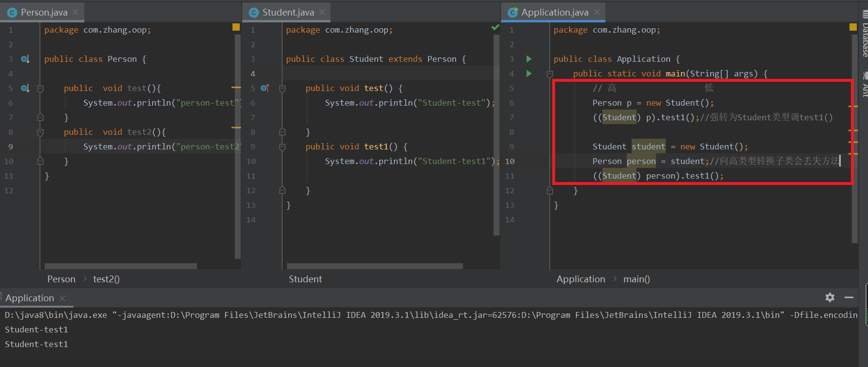The width and height of the screenshot is (868, 367).
Task: Collapse Person test2() method fold marker
Action: coord(40,132)
